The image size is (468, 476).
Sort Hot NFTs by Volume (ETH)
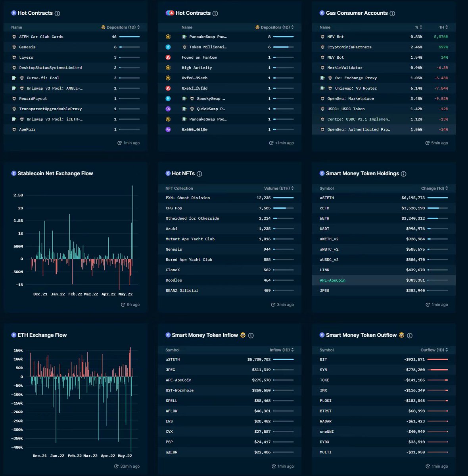[x=279, y=188]
